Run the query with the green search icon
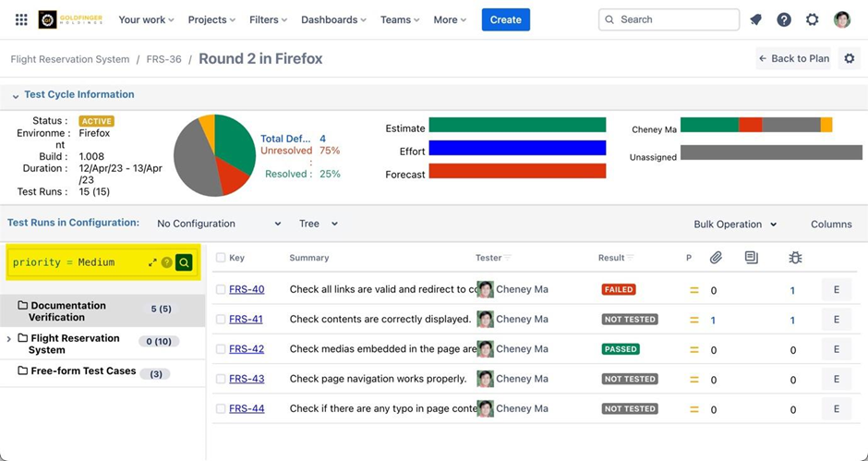Screen dimensions: 868x461 click(184, 262)
